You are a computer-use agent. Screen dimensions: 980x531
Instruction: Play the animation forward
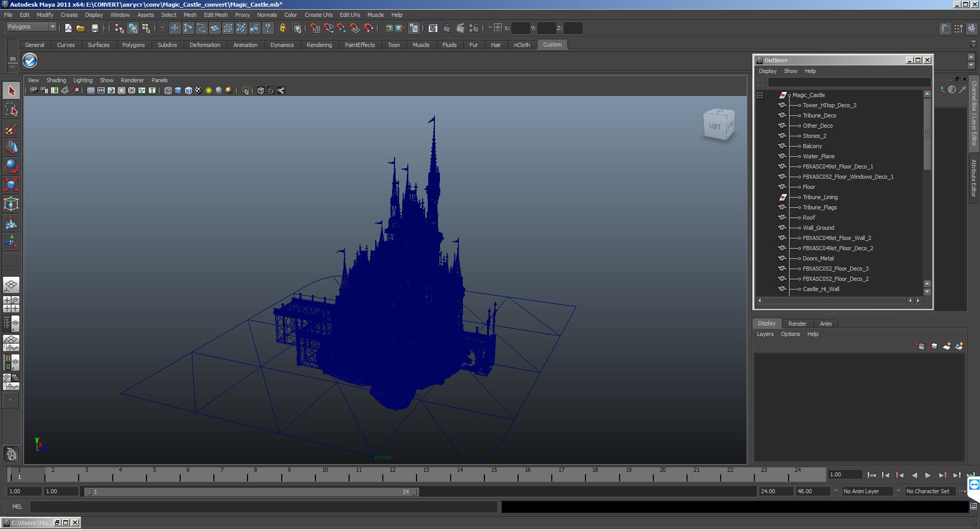[x=928, y=475]
